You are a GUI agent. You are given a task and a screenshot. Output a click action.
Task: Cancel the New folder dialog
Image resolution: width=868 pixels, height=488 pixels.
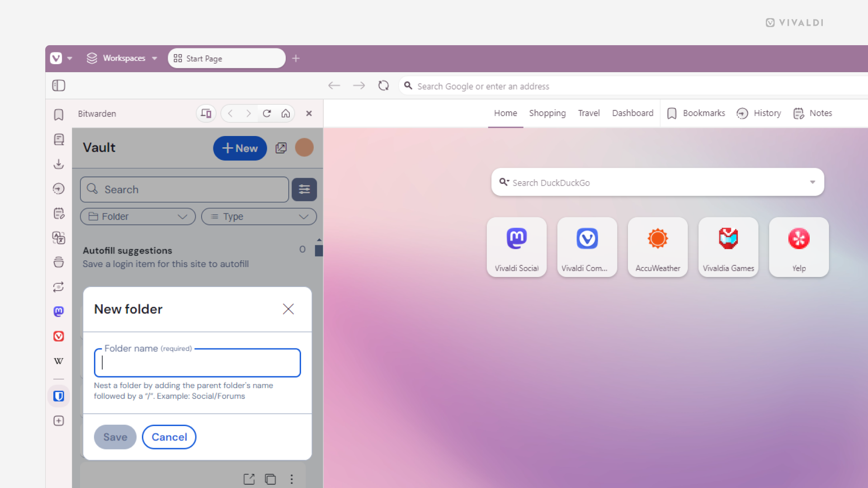coord(169,437)
